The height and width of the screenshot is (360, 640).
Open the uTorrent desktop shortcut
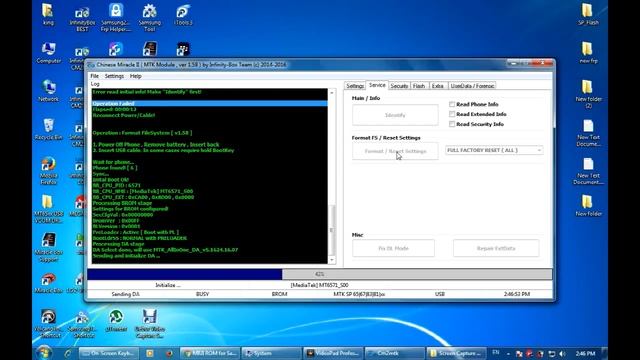tap(116, 320)
